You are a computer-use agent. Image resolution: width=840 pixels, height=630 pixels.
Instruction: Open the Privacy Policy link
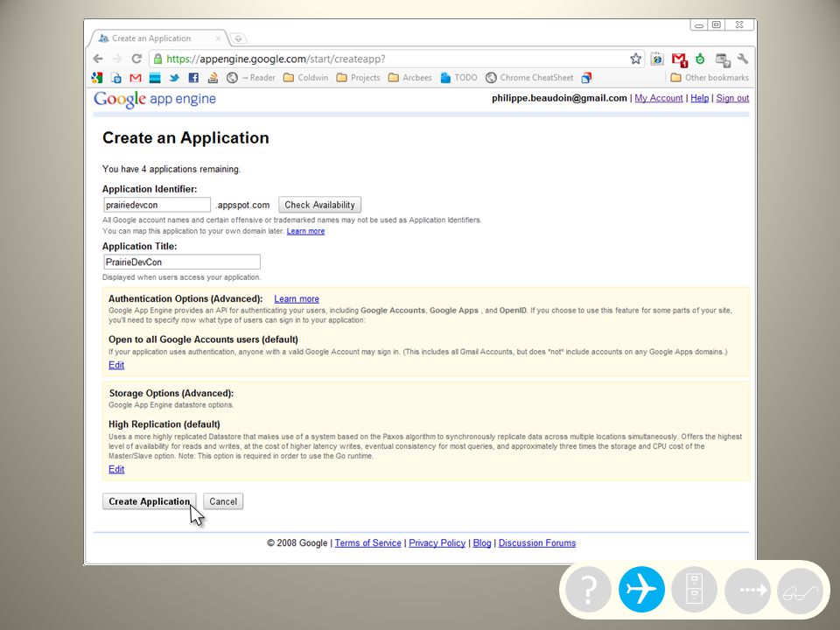click(437, 542)
